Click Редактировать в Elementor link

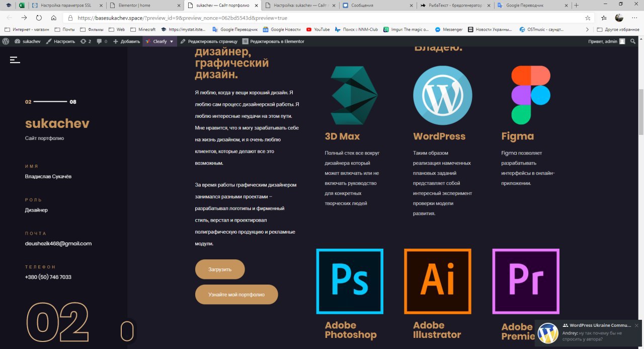click(273, 41)
